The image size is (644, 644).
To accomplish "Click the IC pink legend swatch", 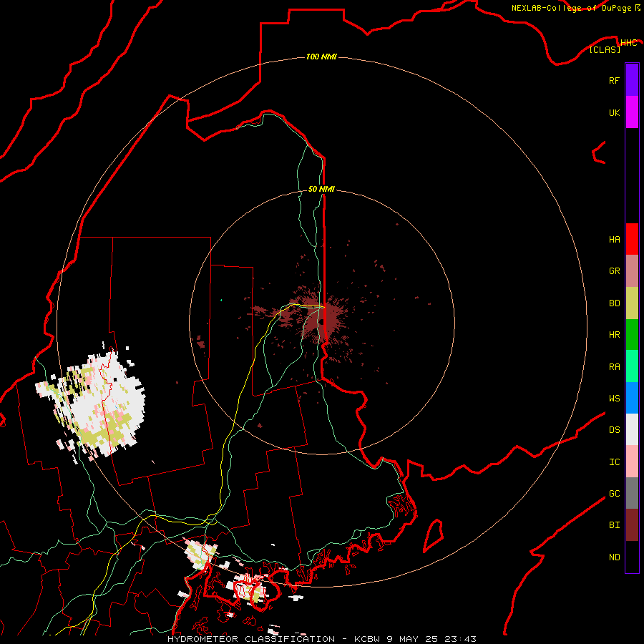I will [632, 462].
